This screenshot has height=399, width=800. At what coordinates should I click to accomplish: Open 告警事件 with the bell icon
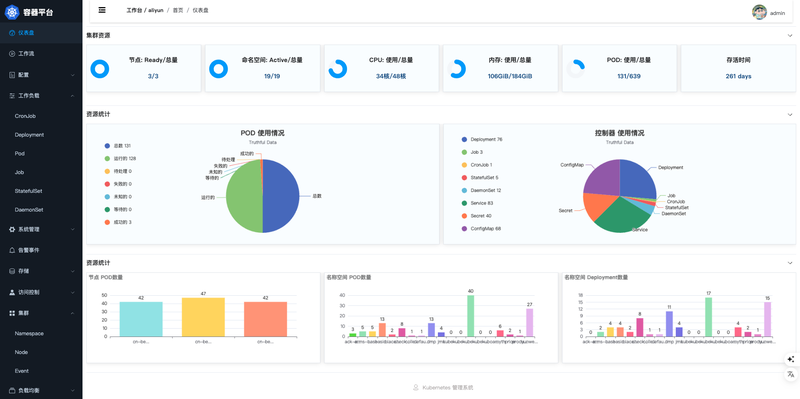point(12,251)
